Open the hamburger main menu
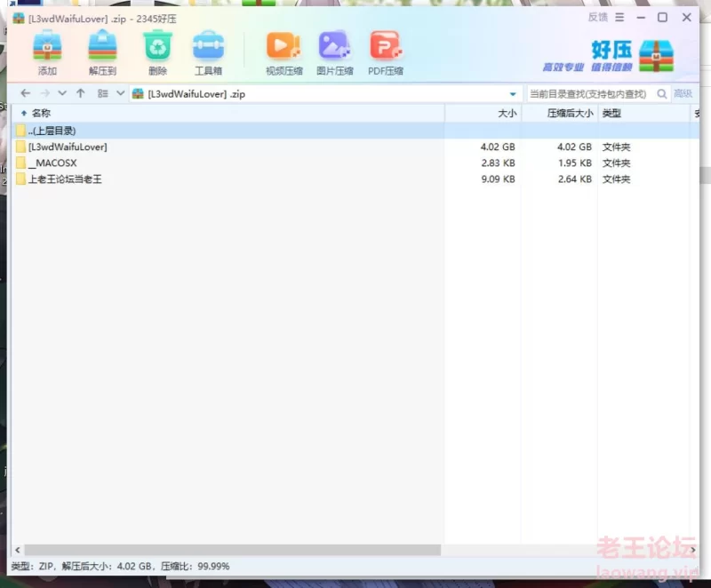 tap(619, 18)
